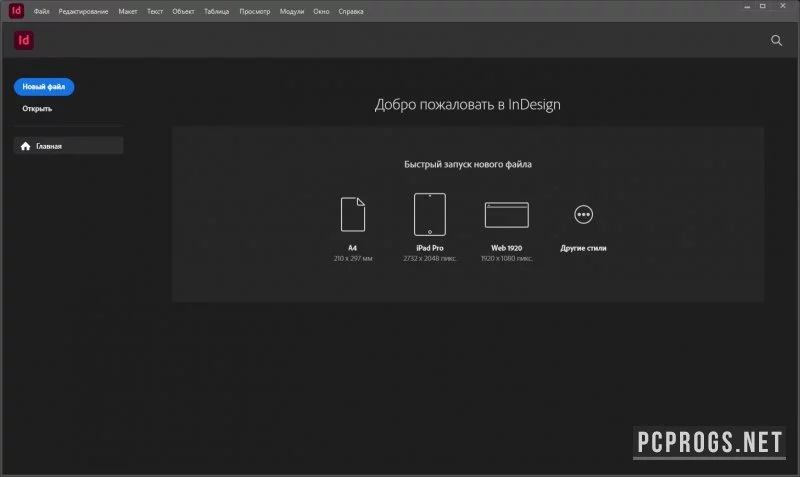Click the 210 x 297 мм size text
This screenshot has height=477, width=800.
point(353,259)
